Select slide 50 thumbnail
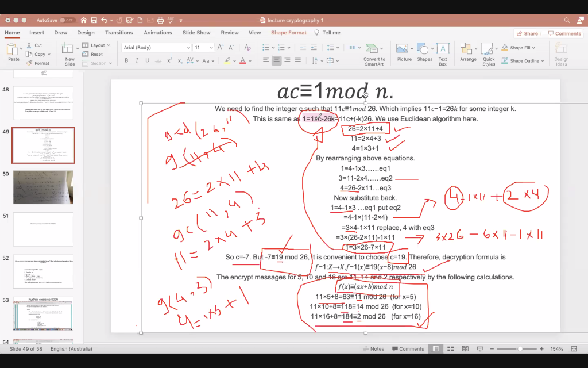The height and width of the screenshot is (368, 588). [43, 187]
